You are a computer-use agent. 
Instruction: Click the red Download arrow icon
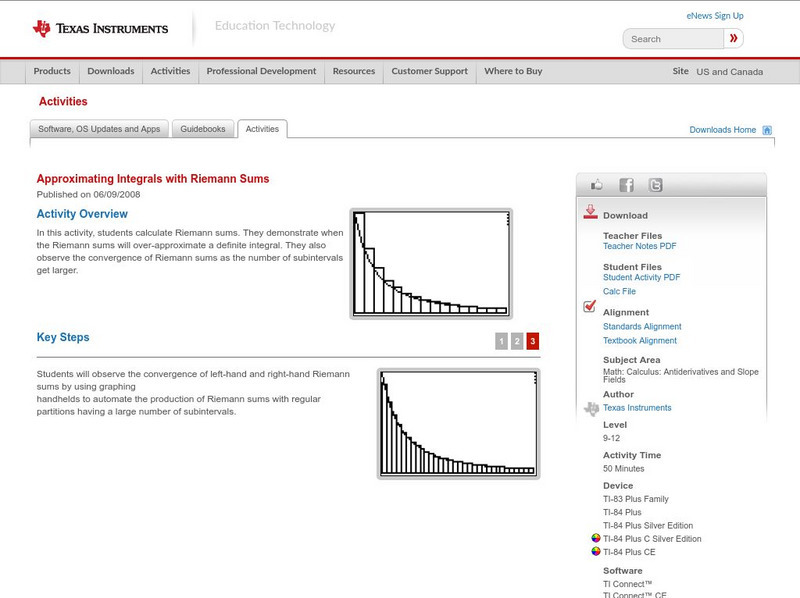590,212
